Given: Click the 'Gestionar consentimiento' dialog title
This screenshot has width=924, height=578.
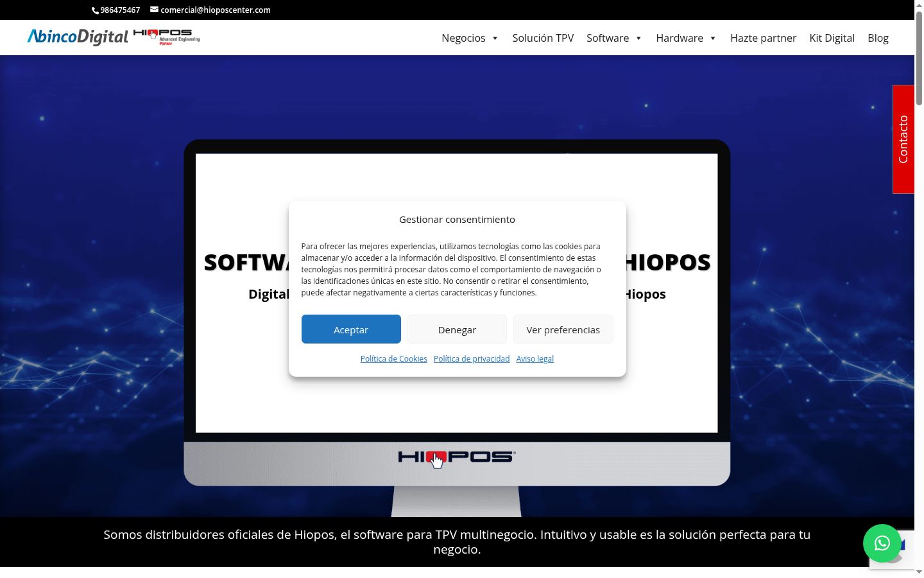Looking at the screenshot, I should point(457,220).
